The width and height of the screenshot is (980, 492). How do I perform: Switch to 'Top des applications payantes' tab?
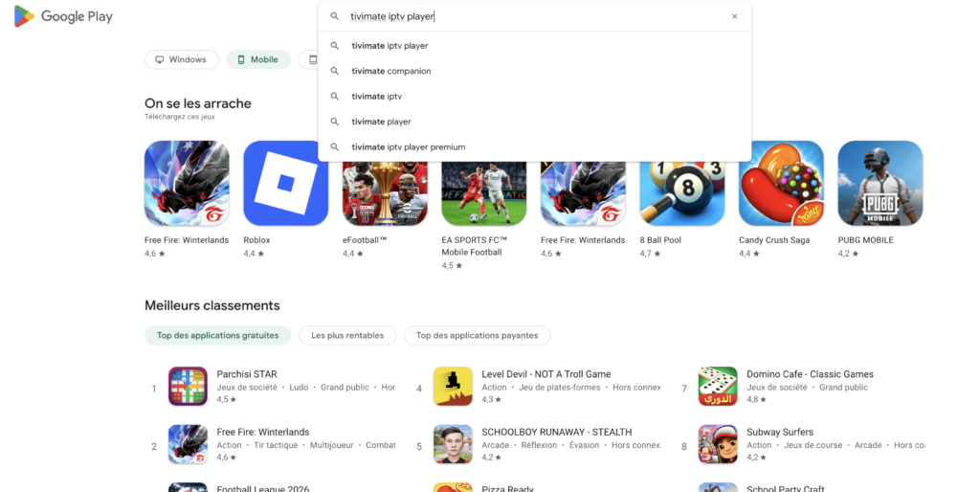[x=477, y=335]
